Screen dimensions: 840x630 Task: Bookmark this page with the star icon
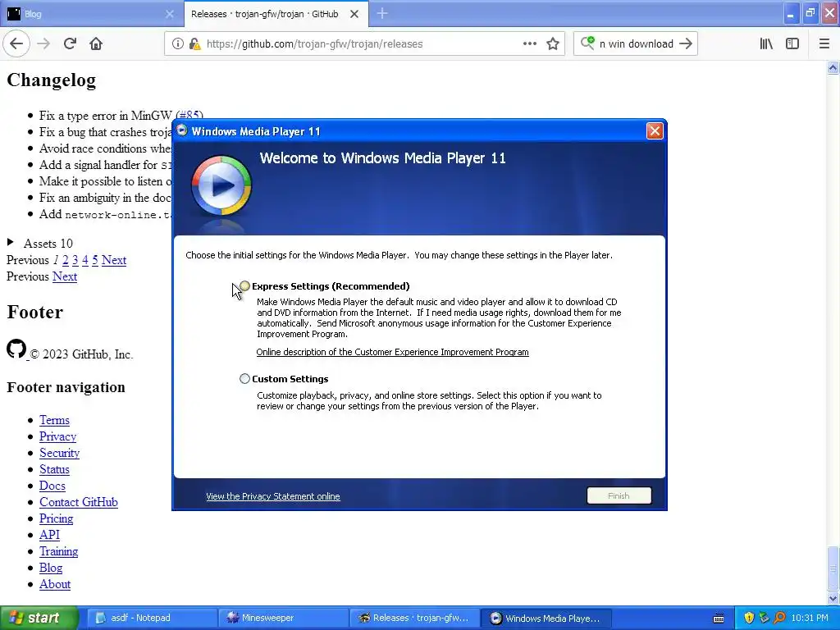coord(553,44)
